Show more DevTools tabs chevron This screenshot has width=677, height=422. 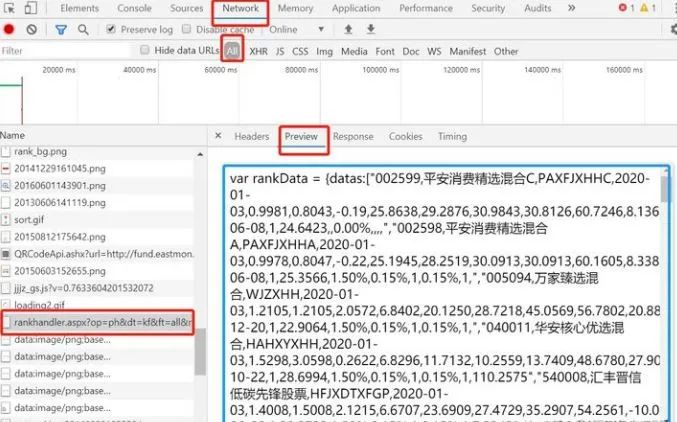[571, 8]
